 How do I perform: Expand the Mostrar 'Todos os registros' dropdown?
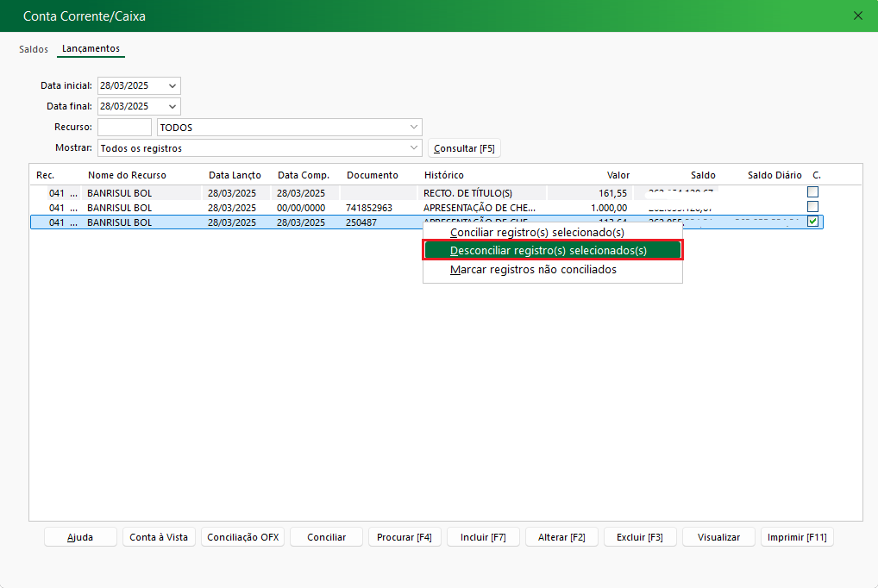point(414,147)
